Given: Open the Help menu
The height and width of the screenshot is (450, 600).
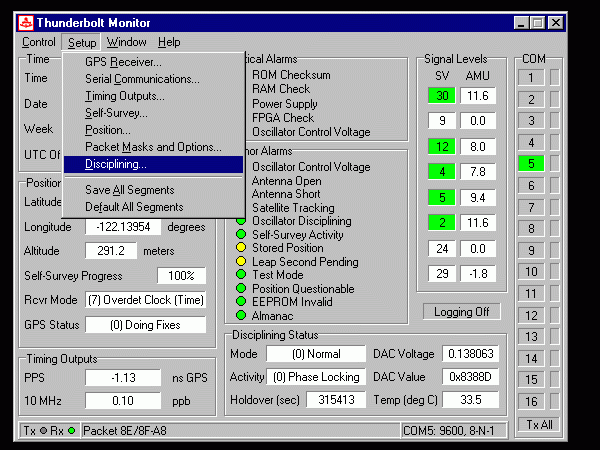Looking at the screenshot, I should click(x=169, y=42).
